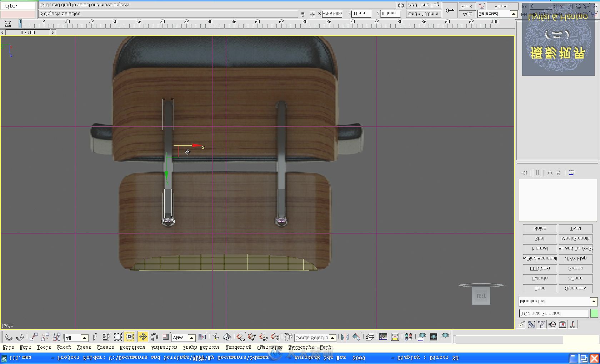This screenshot has width=600, height=364.
Task: Click the Redo icon in main toolbar
Action: pyautogui.click(x=20, y=337)
